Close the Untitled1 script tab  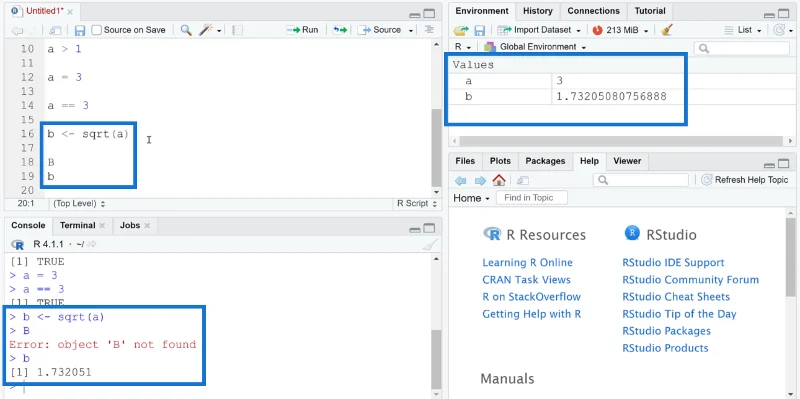pos(70,11)
